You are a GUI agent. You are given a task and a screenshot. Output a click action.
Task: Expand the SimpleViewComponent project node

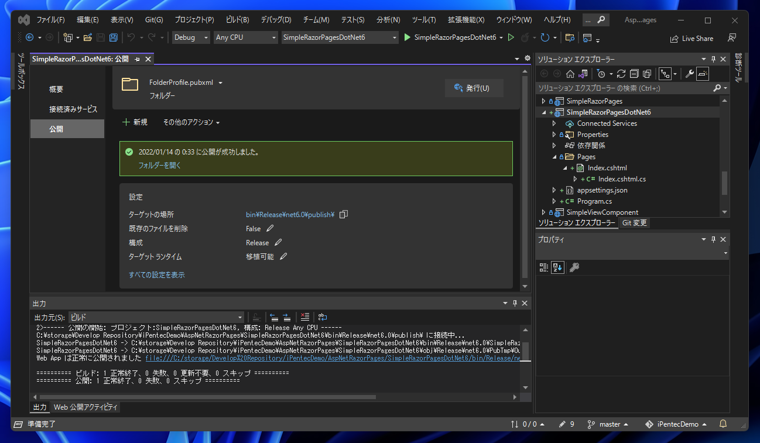click(x=543, y=212)
